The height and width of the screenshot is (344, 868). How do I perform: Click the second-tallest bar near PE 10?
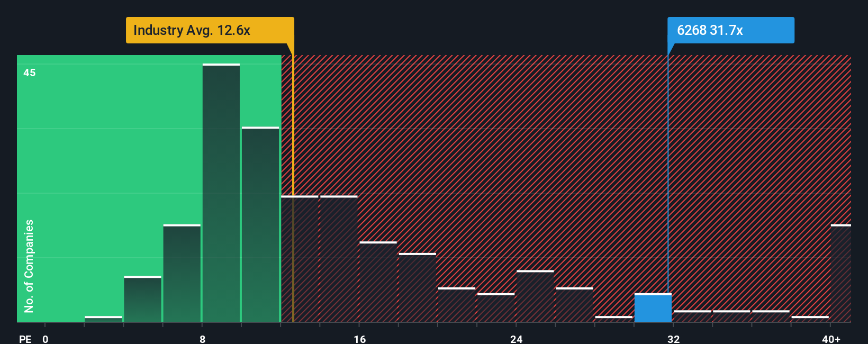[260, 224]
